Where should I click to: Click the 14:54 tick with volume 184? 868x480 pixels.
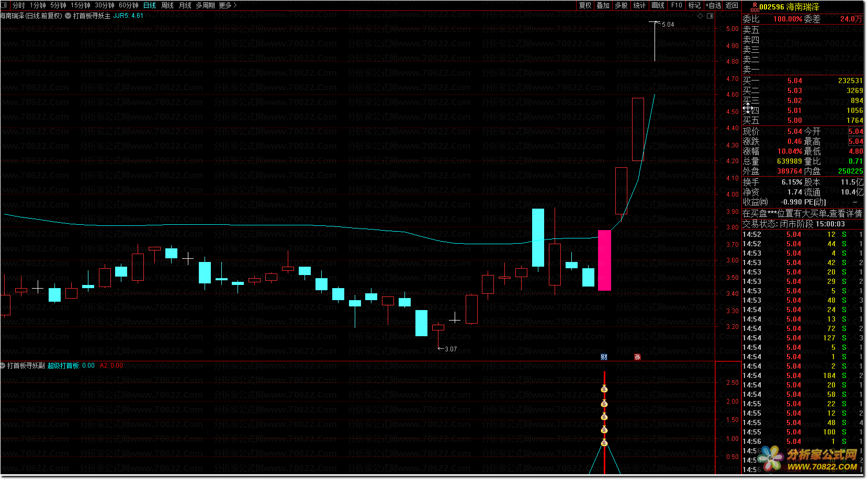coord(803,375)
